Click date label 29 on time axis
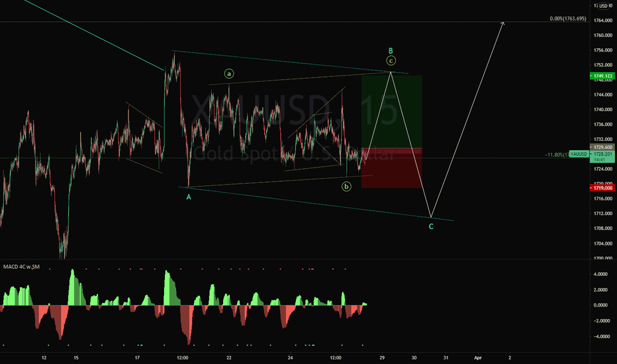The width and height of the screenshot is (617, 364). pyautogui.click(x=382, y=358)
